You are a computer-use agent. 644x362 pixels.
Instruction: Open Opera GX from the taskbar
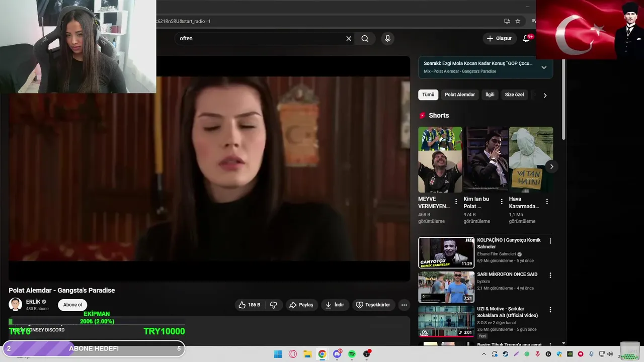click(293, 354)
